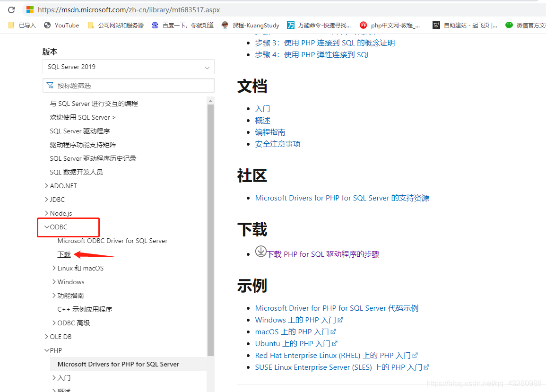Click the download circle icon

click(x=261, y=251)
